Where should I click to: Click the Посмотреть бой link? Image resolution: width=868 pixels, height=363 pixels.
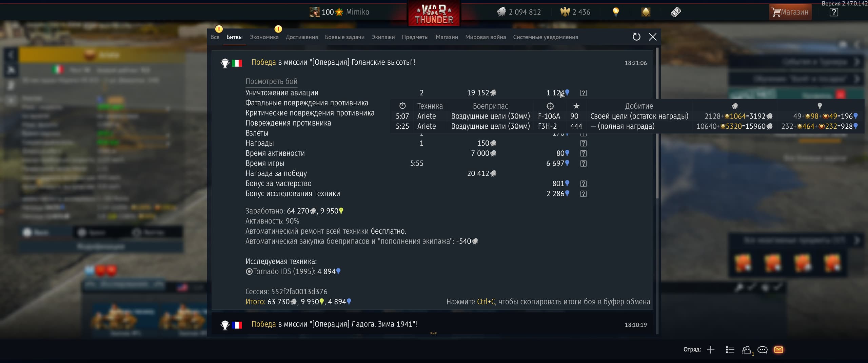tap(271, 82)
